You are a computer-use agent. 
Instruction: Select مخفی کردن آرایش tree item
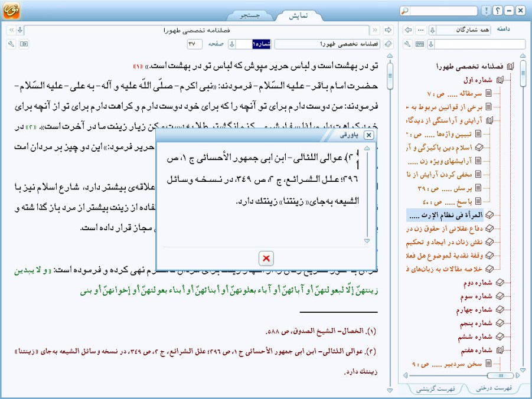point(439,174)
